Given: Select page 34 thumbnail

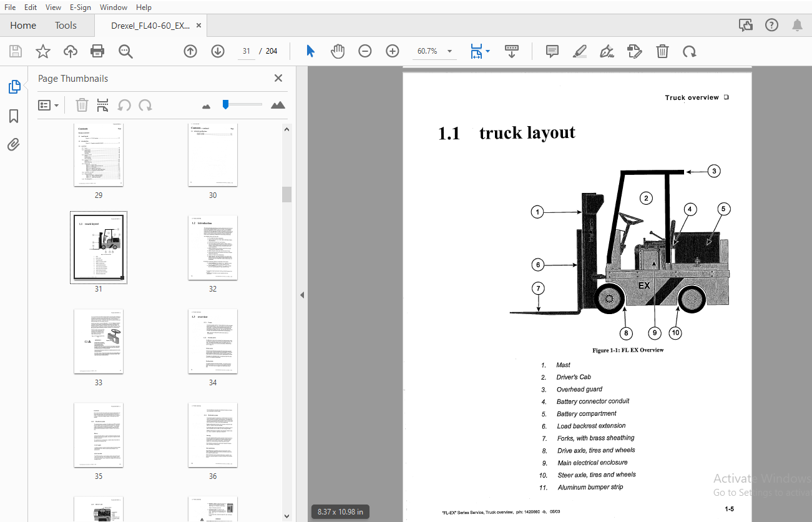Looking at the screenshot, I should tap(213, 342).
